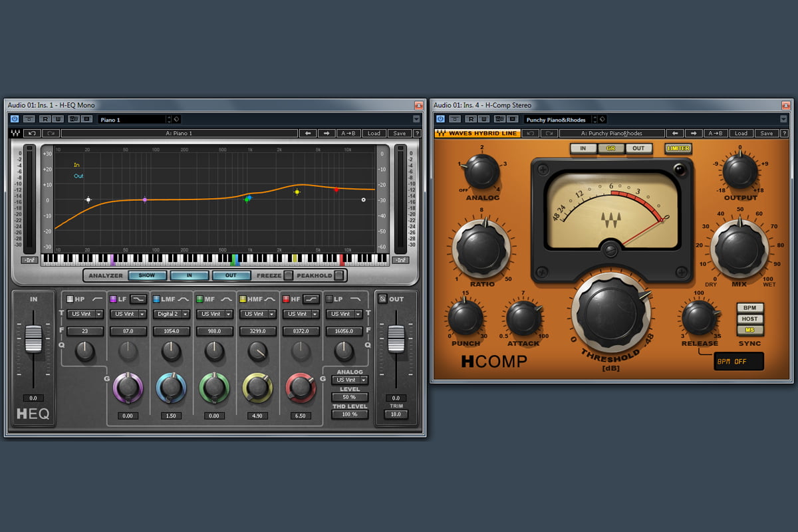Click H-EQ Save button
The width and height of the screenshot is (798, 532).
[399, 133]
